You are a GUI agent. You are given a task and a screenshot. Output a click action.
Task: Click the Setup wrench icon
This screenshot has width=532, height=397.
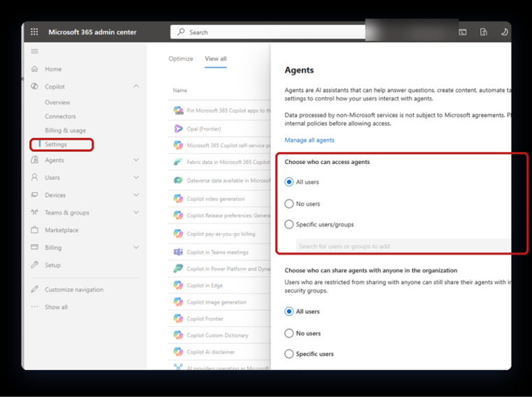(34, 264)
